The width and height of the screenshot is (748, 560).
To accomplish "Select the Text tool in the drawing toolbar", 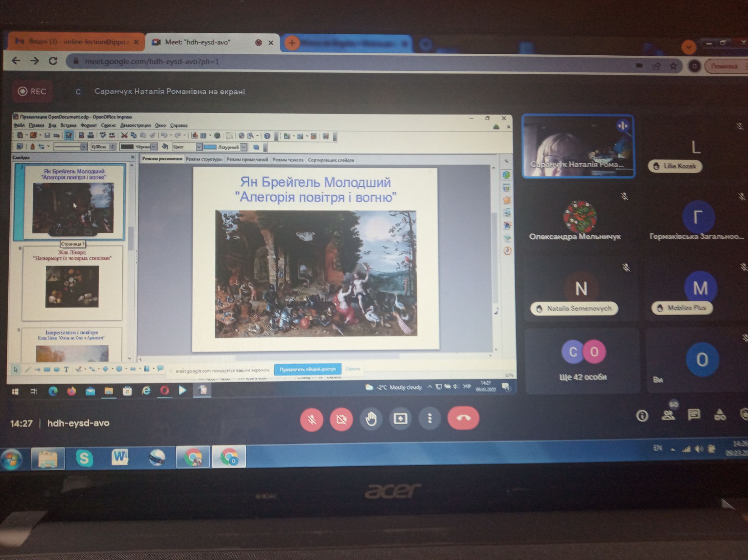I will click(x=66, y=369).
